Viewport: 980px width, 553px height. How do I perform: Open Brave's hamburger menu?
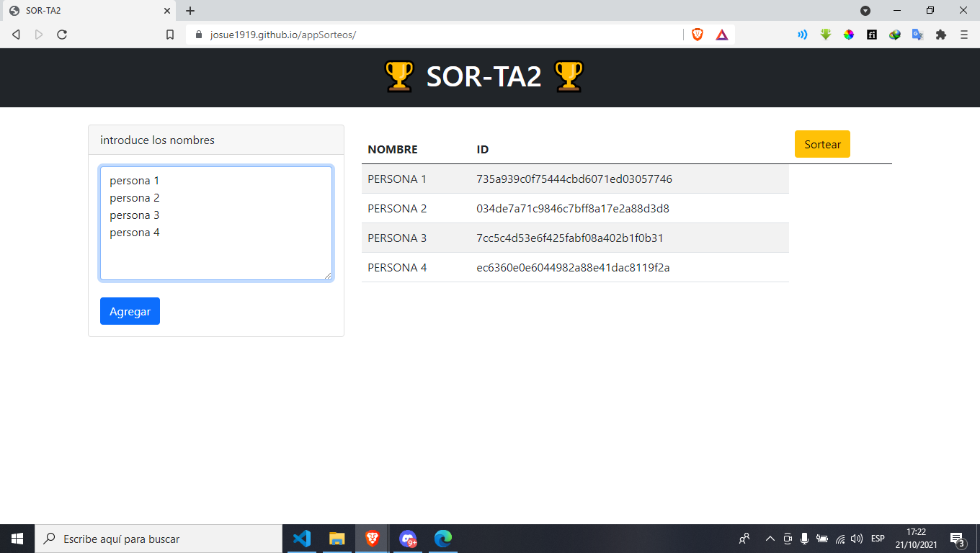point(963,34)
